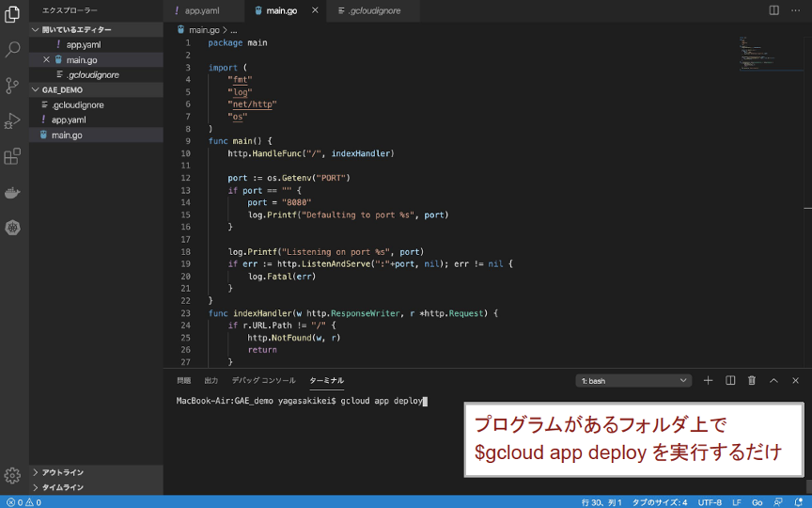Switch to the .gcloudignore tab
The height and width of the screenshot is (508, 812).
click(374, 10)
